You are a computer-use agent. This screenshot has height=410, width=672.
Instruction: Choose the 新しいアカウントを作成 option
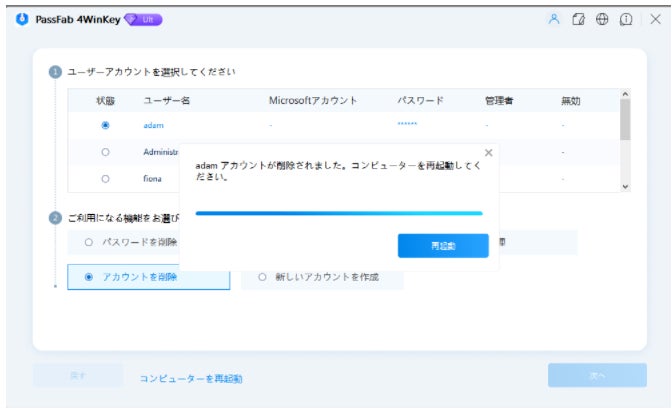(x=322, y=277)
